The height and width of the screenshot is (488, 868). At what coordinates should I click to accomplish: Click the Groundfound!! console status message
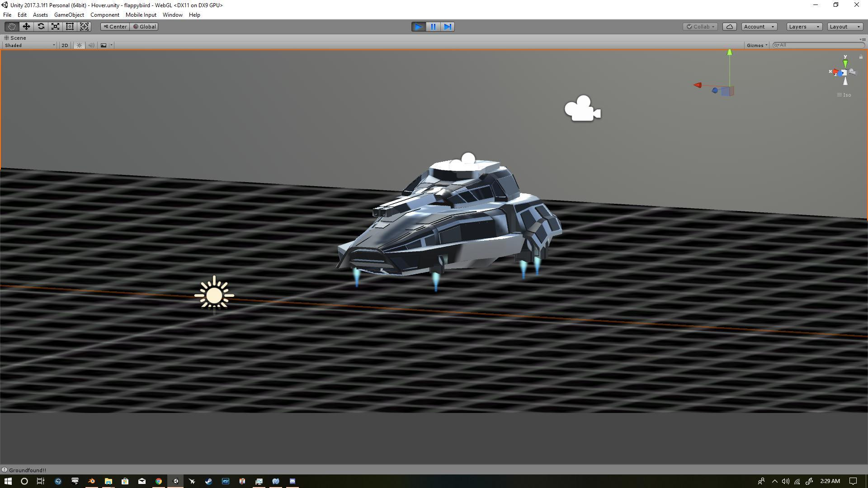28,470
